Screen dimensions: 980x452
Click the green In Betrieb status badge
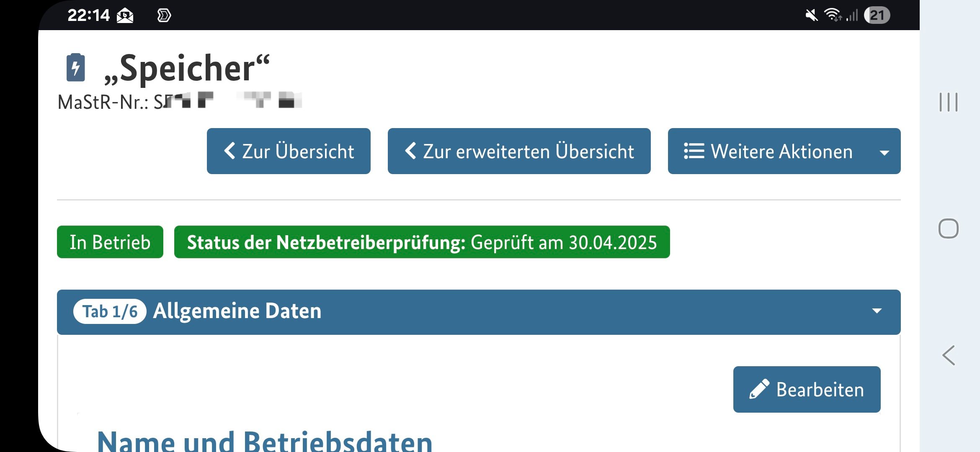click(110, 242)
